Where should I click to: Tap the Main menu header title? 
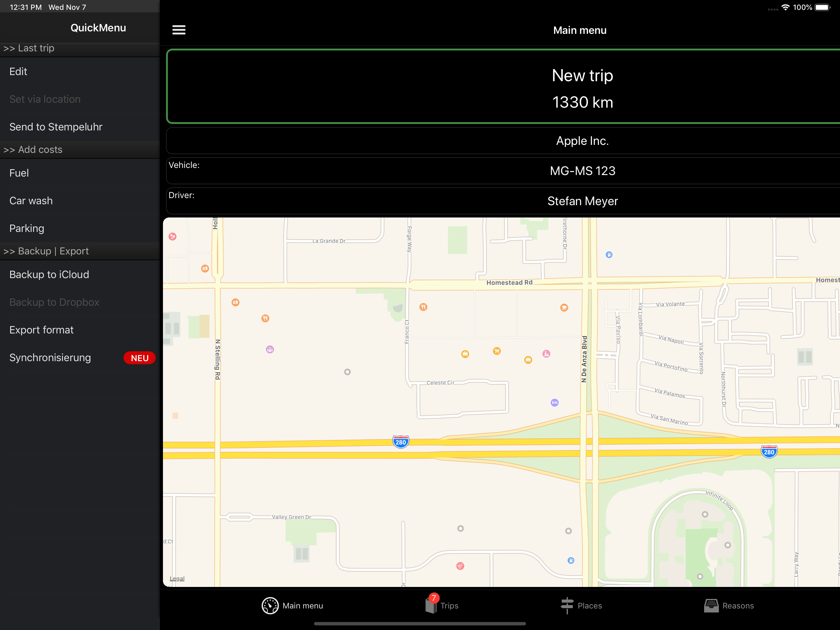click(580, 30)
